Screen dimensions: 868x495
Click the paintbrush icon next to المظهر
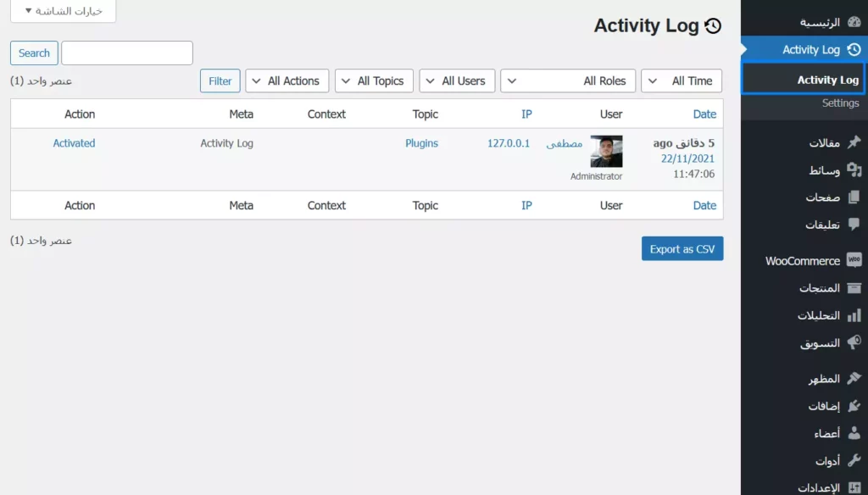[854, 378]
